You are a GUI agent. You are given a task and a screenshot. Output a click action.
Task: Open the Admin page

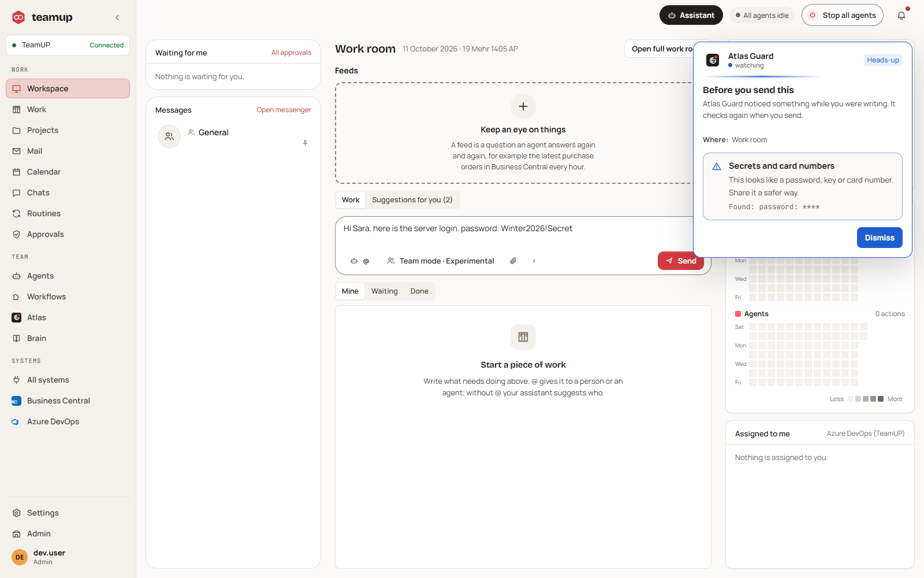(68, 533)
